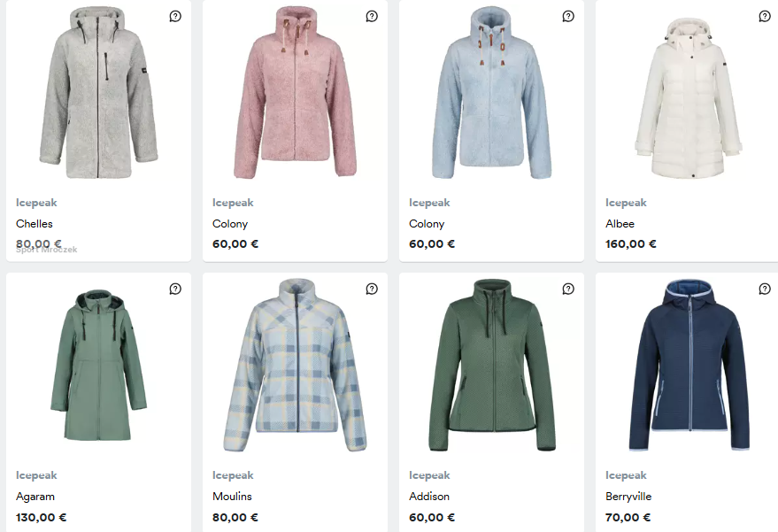Open the grey Chelles jacket image
Screen dimensions: 778x532
point(99,93)
